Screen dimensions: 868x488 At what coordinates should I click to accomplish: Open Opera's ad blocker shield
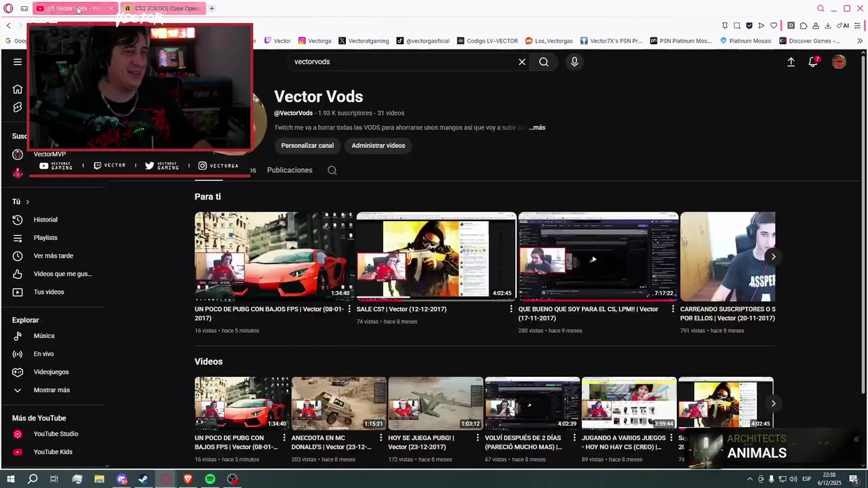point(749,25)
